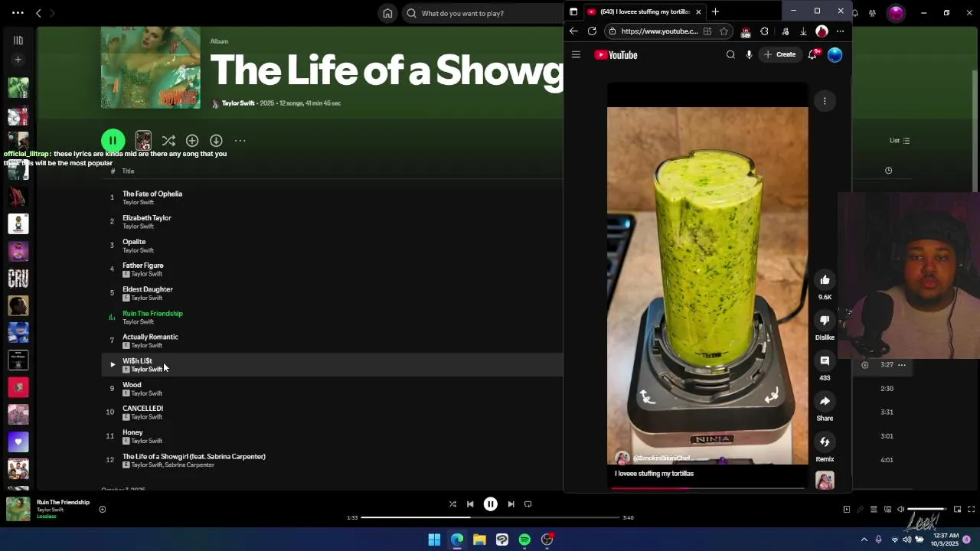Image resolution: width=980 pixels, height=551 pixels.
Task: Dislike the YouTube Short
Action: click(825, 321)
